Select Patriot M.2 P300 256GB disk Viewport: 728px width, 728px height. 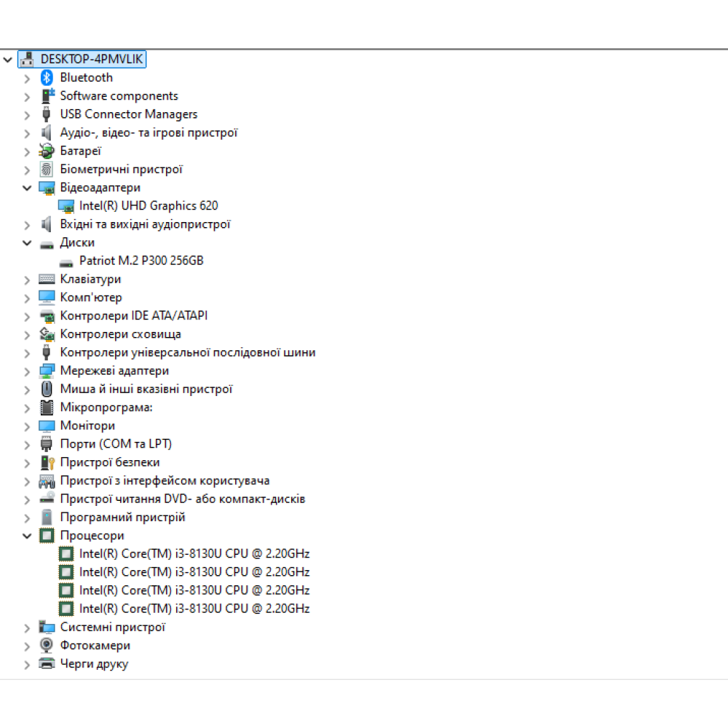141,261
